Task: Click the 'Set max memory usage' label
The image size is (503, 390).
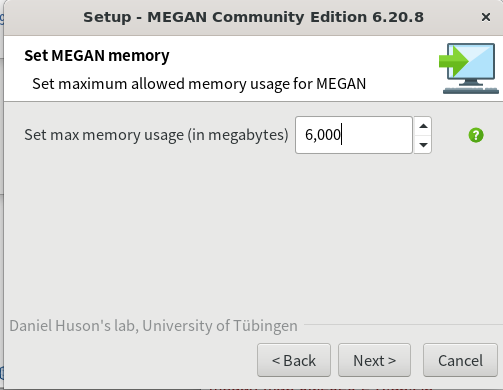Action: click(x=156, y=135)
